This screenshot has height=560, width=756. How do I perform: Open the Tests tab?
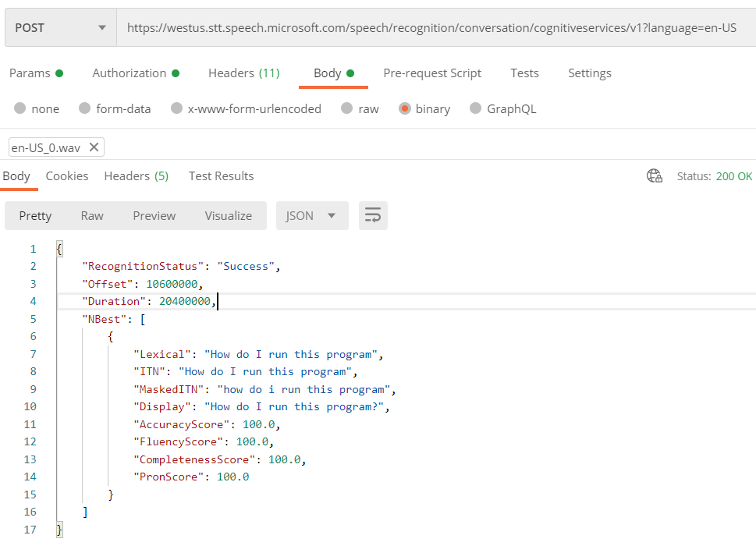pos(524,73)
